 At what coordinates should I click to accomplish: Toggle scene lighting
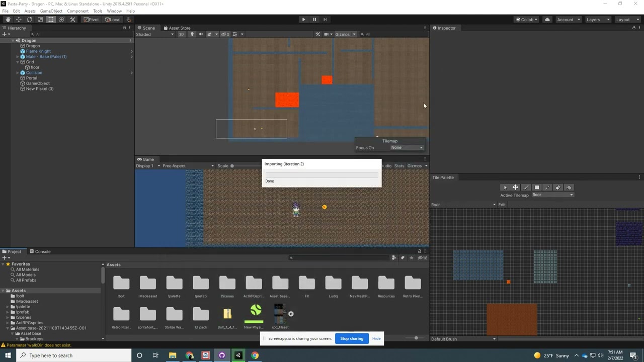click(192, 34)
